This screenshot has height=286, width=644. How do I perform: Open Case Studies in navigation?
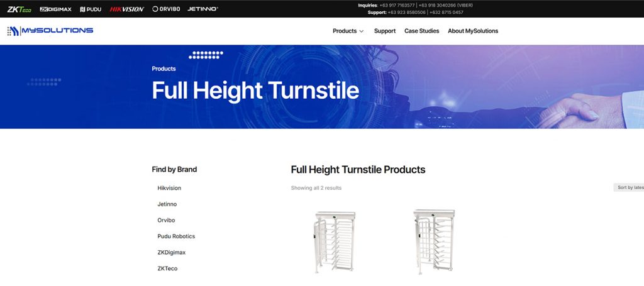[422, 31]
